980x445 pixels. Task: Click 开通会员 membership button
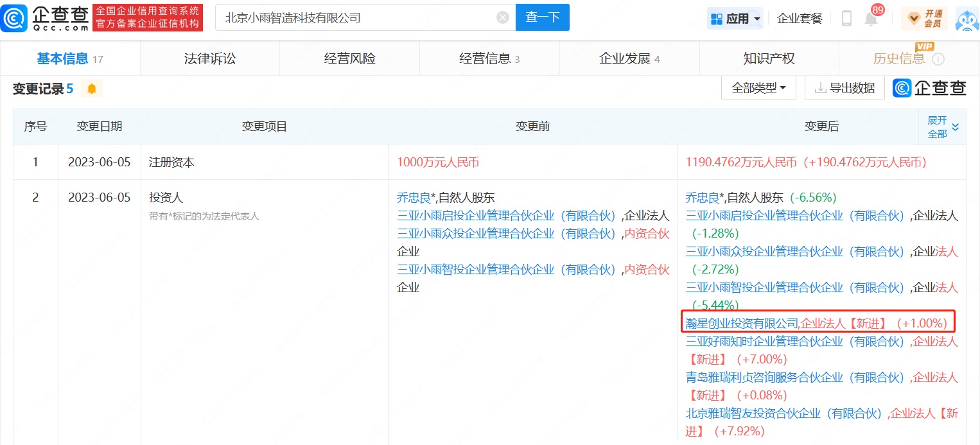[x=923, y=19]
